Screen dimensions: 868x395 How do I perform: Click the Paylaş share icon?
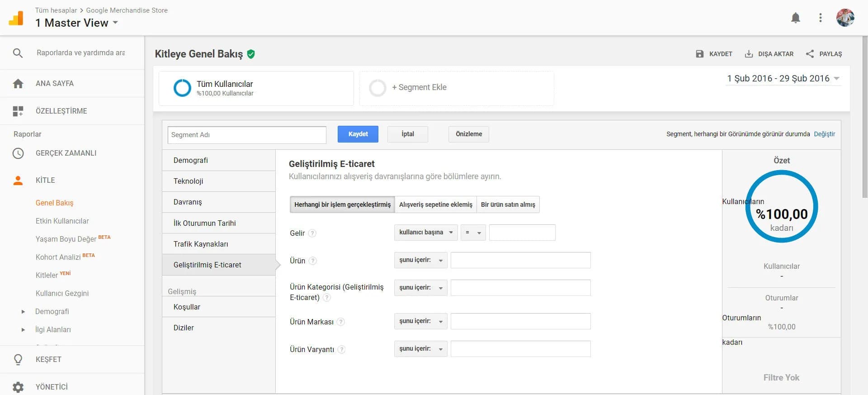pyautogui.click(x=810, y=54)
